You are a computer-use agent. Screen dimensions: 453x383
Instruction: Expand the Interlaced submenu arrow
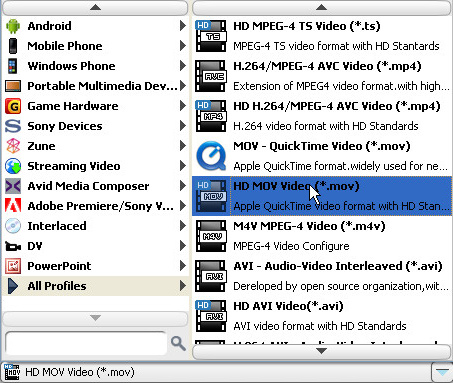click(183, 226)
